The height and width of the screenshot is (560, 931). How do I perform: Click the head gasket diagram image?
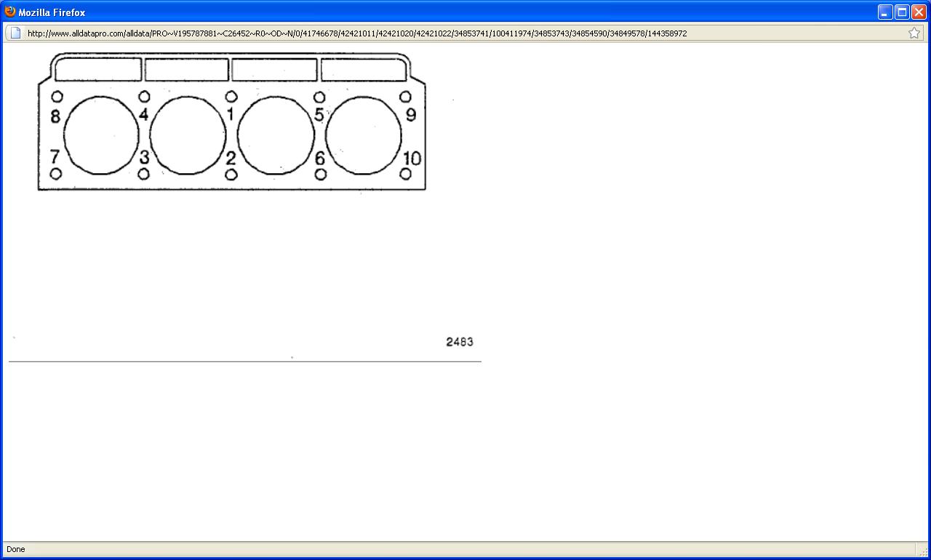pyautogui.click(x=232, y=121)
